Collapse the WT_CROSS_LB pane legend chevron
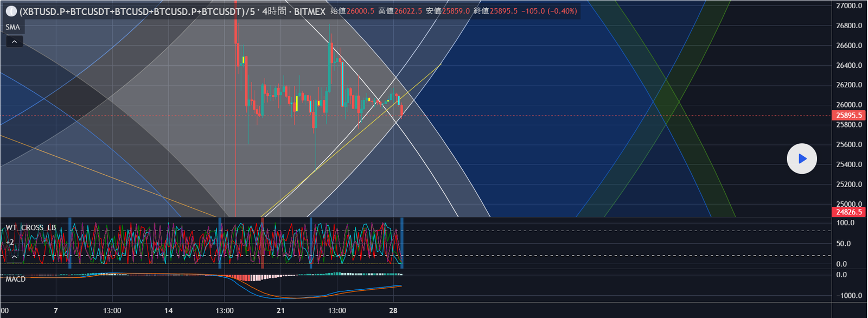This screenshot has width=868, height=318. [15, 256]
